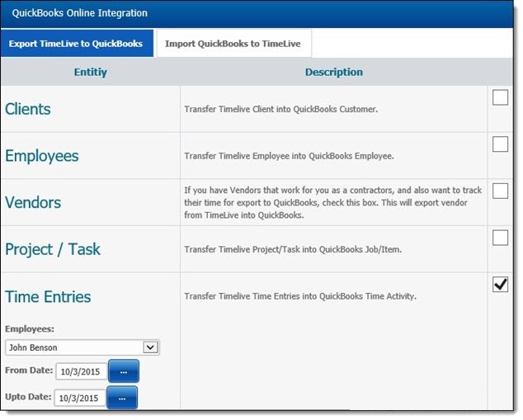Click the 'Employees:' field label
This screenshot has width=523, height=420.
click(x=30, y=328)
